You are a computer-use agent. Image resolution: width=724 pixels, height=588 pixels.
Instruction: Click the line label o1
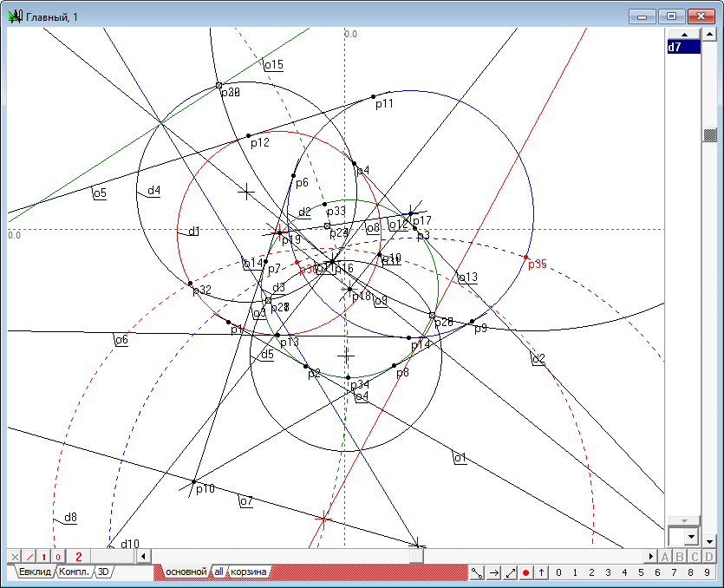[460, 458]
